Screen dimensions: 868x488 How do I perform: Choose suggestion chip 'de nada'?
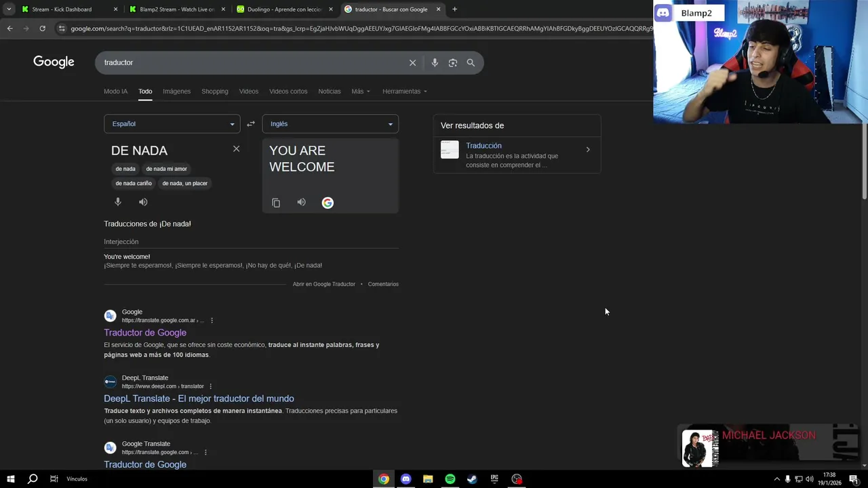[x=125, y=169]
